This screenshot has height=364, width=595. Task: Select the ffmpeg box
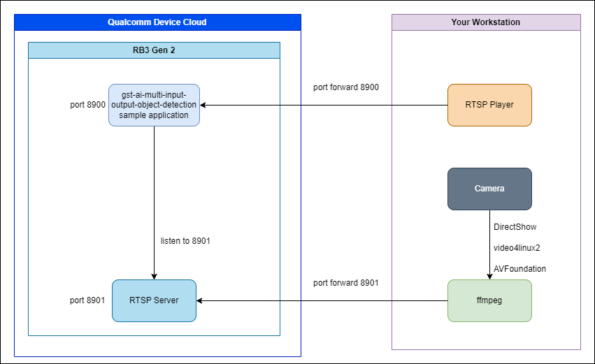point(489,300)
